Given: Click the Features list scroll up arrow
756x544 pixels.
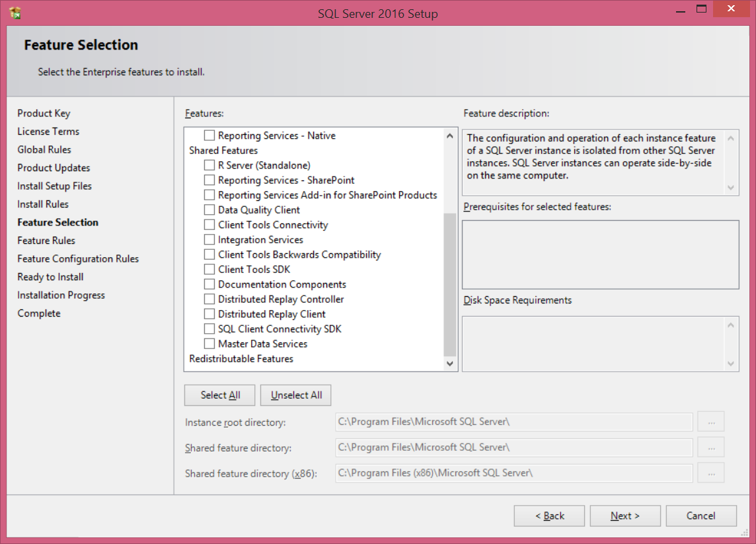Looking at the screenshot, I should (450, 136).
